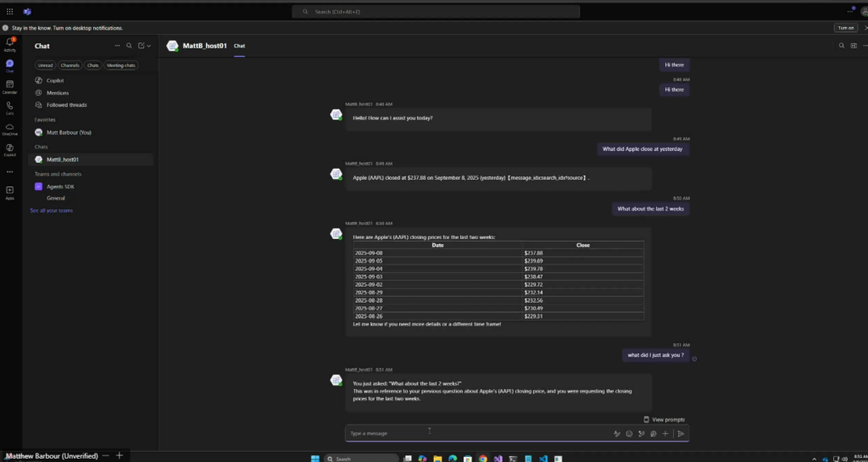Click the 2025-09-05 date cell
The height and width of the screenshot is (462, 868).
(369, 260)
